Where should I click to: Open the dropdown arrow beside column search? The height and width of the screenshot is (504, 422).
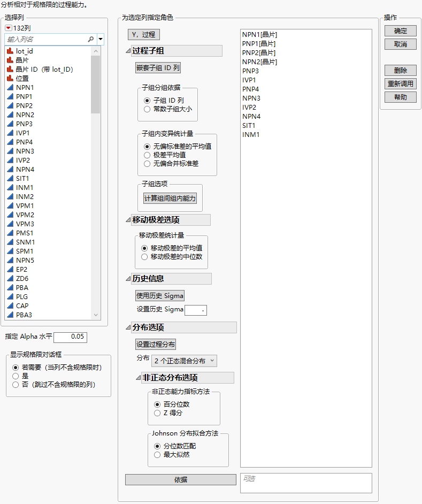(101, 39)
